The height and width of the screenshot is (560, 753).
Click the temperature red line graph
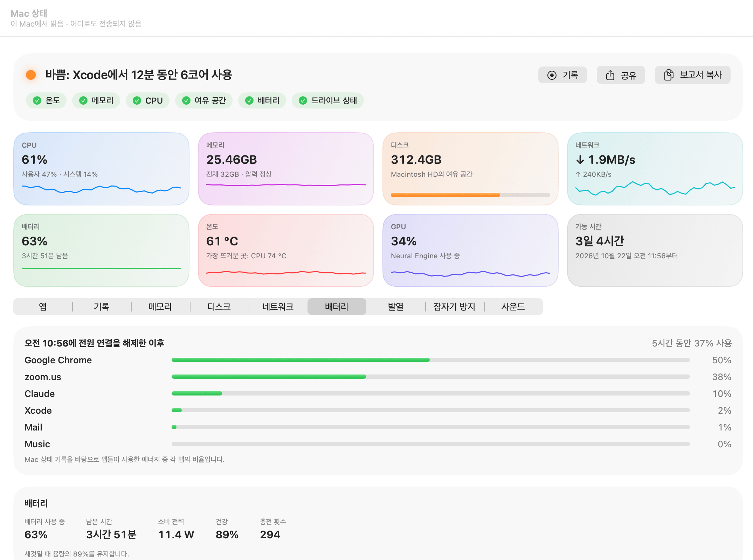tap(286, 273)
